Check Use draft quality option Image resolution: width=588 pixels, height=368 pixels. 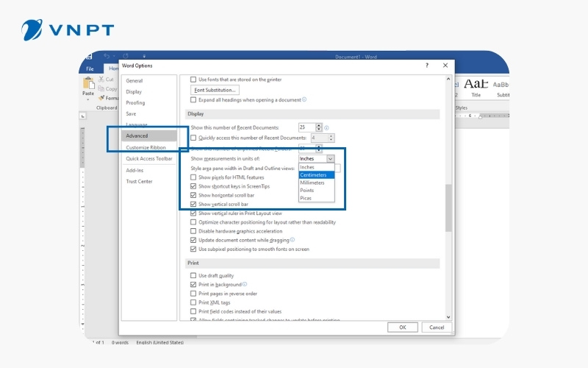194,275
